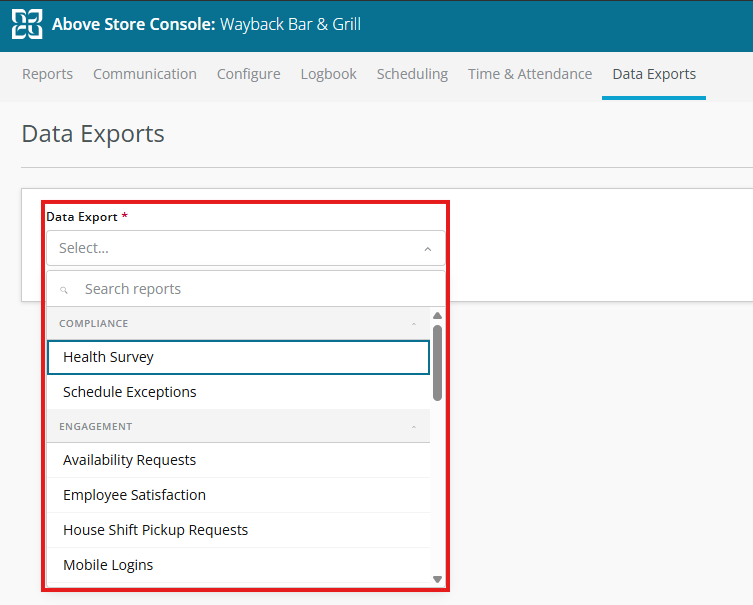
Task: Choose Schedule Exceptions from the list
Action: [x=238, y=392]
